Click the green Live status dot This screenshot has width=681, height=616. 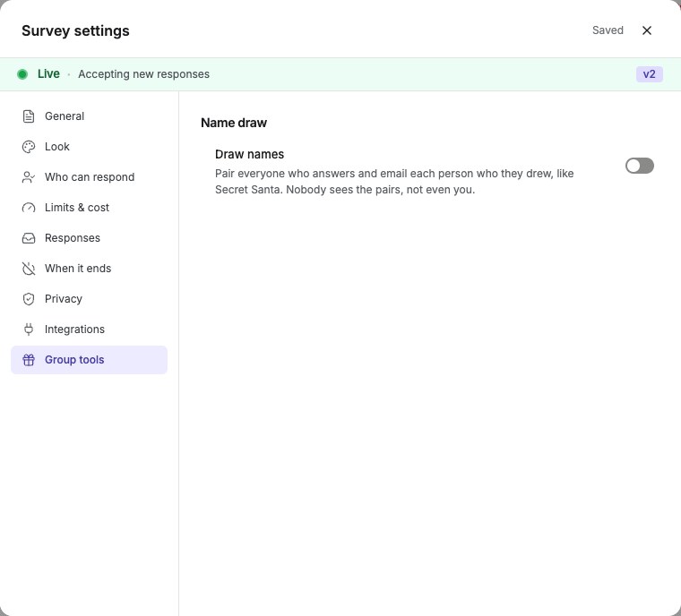(22, 74)
